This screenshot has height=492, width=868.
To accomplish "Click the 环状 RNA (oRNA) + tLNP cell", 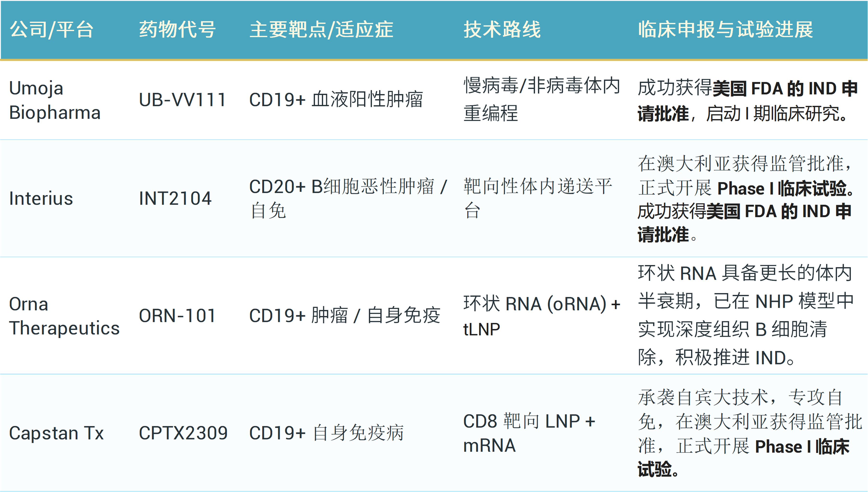I will 542,316.
